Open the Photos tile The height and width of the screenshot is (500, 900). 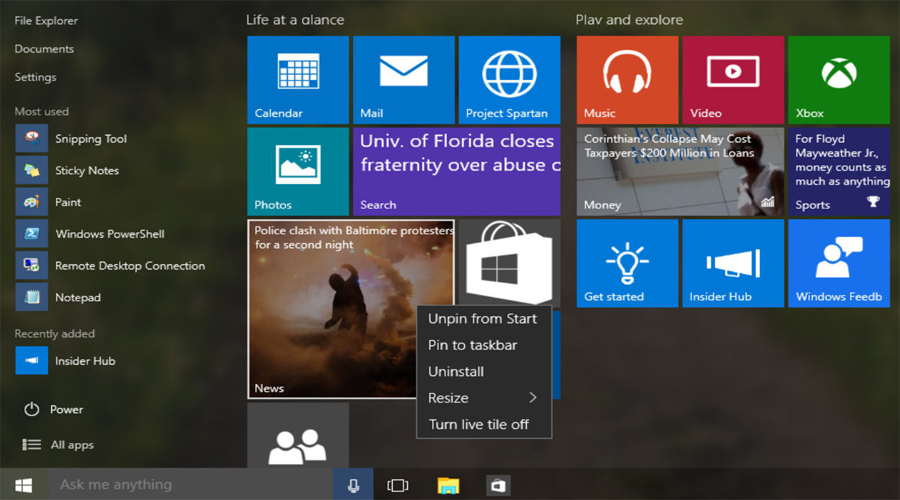298,172
